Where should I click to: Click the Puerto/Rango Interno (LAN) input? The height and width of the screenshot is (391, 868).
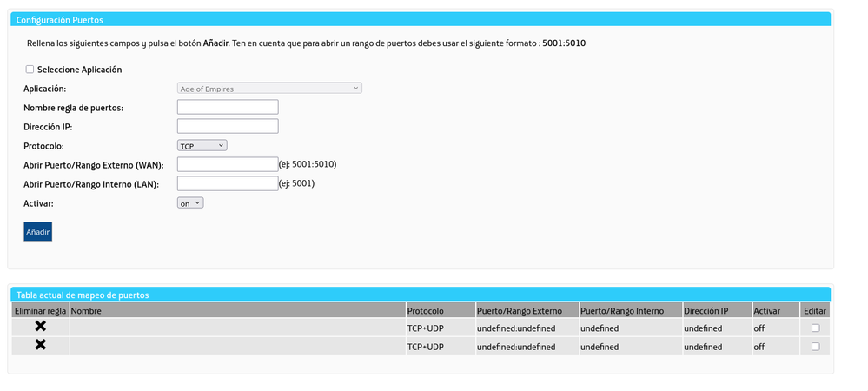[227, 183]
